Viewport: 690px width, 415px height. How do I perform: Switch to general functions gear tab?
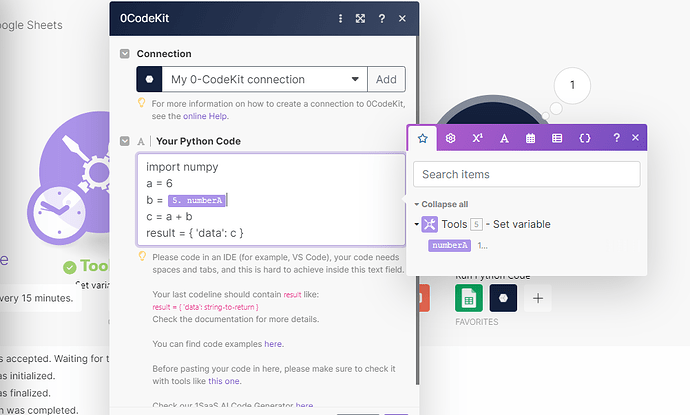tap(450, 138)
